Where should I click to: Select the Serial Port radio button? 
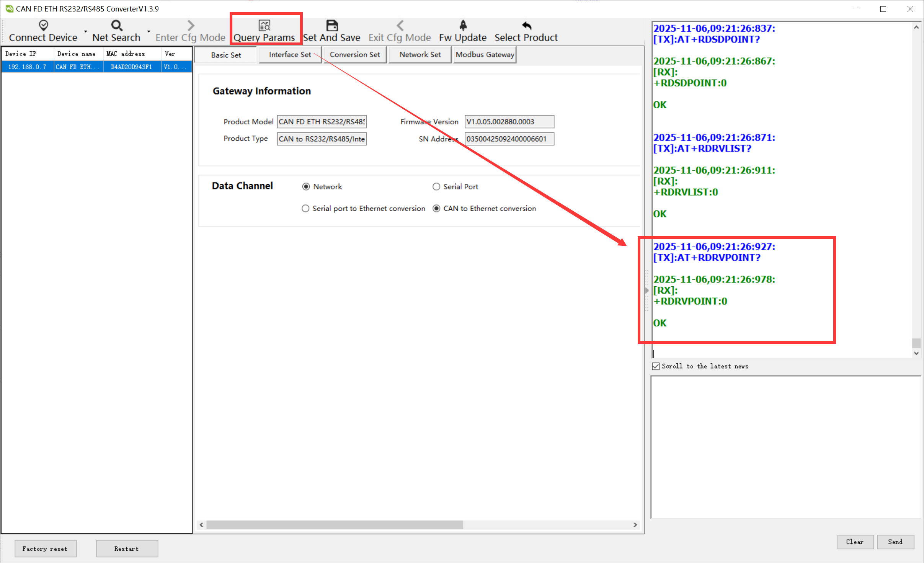[436, 186]
